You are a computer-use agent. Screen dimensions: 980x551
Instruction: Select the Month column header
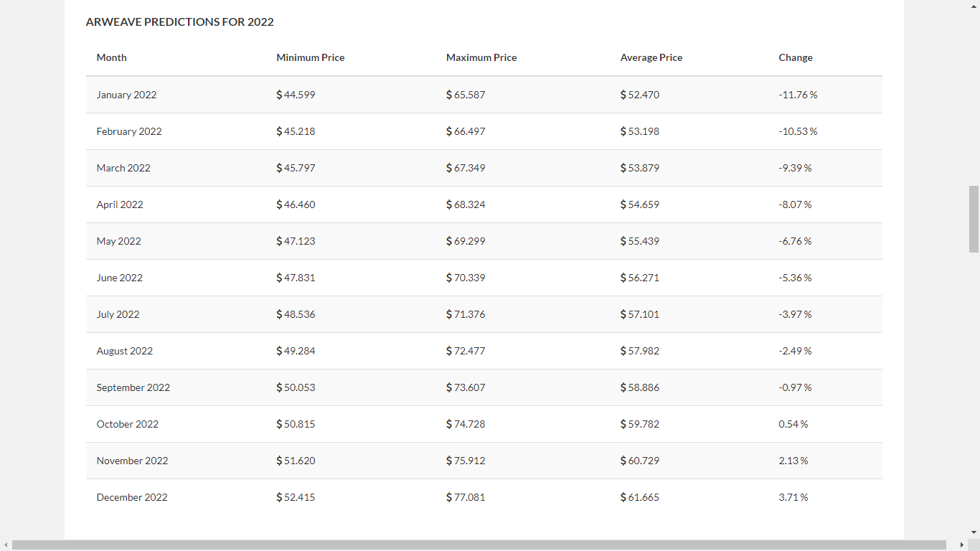[x=111, y=57]
